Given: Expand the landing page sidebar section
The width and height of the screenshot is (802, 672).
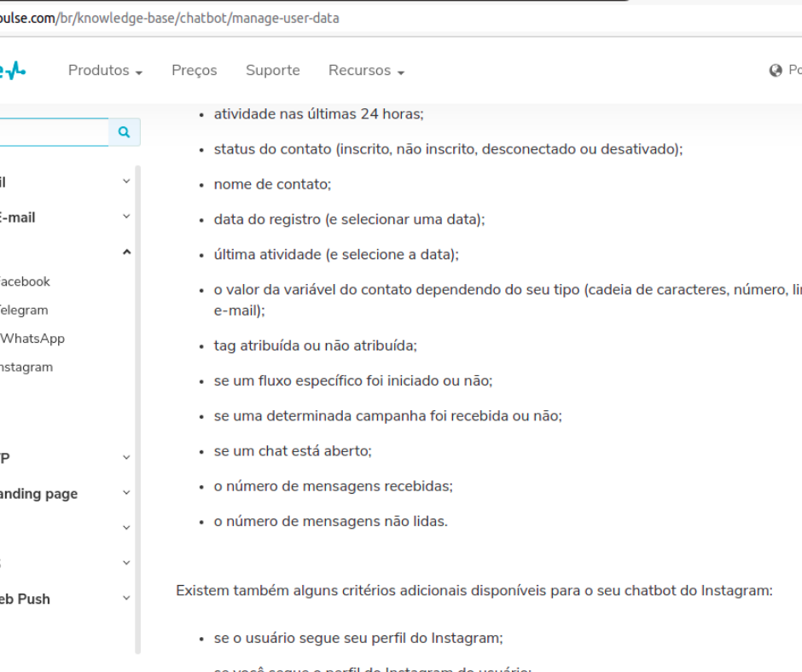Looking at the screenshot, I should point(126,493).
